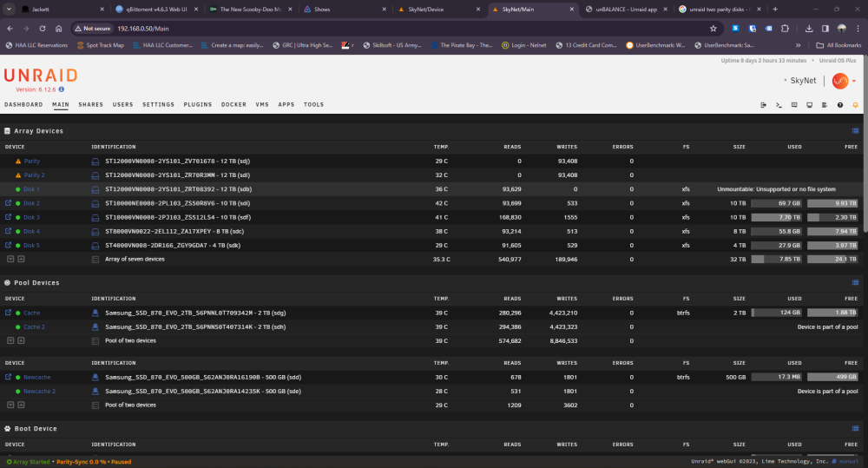
Task: Toggle Array Devices view with list icon
Action: pos(855,131)
